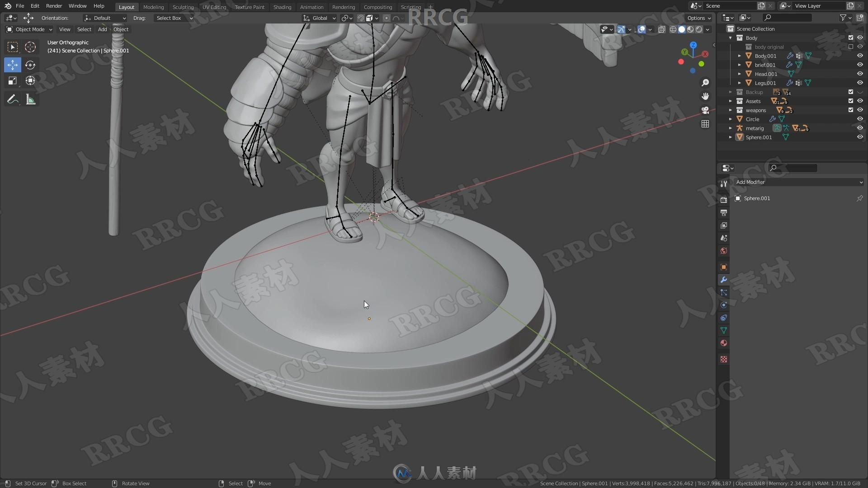Image resolution: width=868 pixels, height=488 pixels.
Task: Click the Transform Orientation dropdown
Action: coord(321,18)
